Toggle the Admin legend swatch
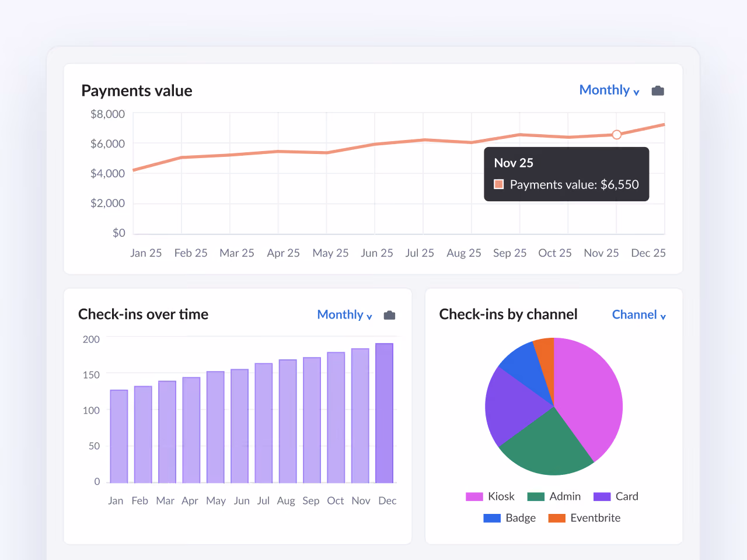The width and height of the screenshot is (747, 560). click(x=536, y=496)
